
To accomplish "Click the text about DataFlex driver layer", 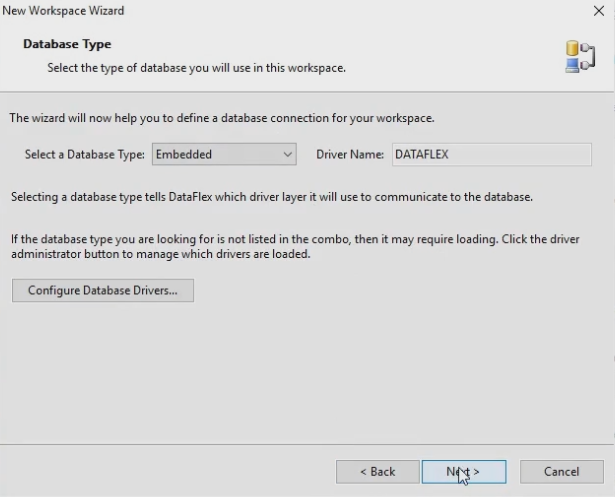I will click(271, 197).
